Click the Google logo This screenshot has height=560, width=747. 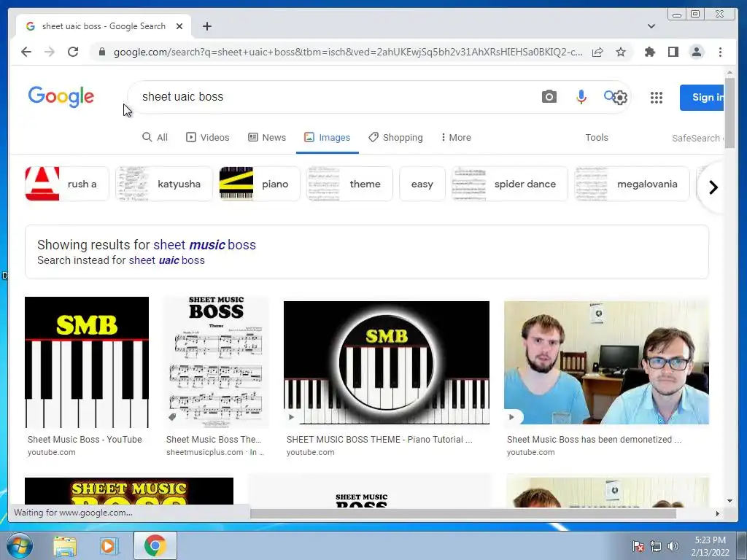click(x=61, y=97)
